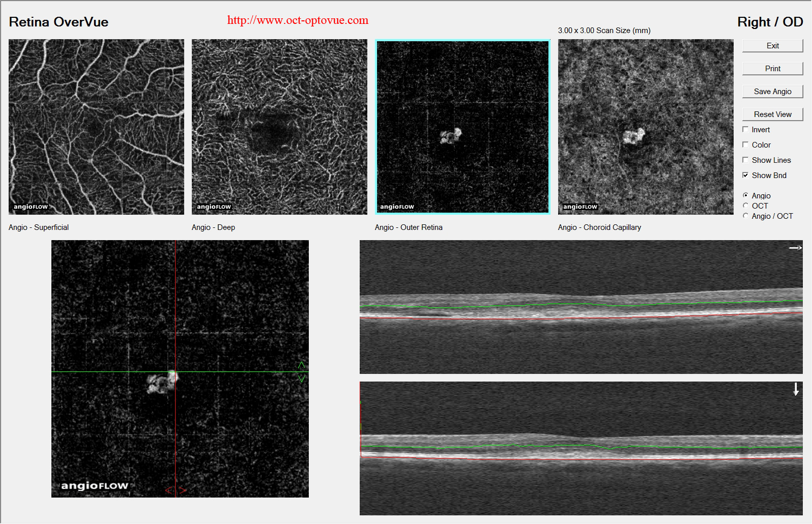The image size is (812, 524).
Task: Uncheck the Show Bnd checkbox
Action: click(745, 176)
